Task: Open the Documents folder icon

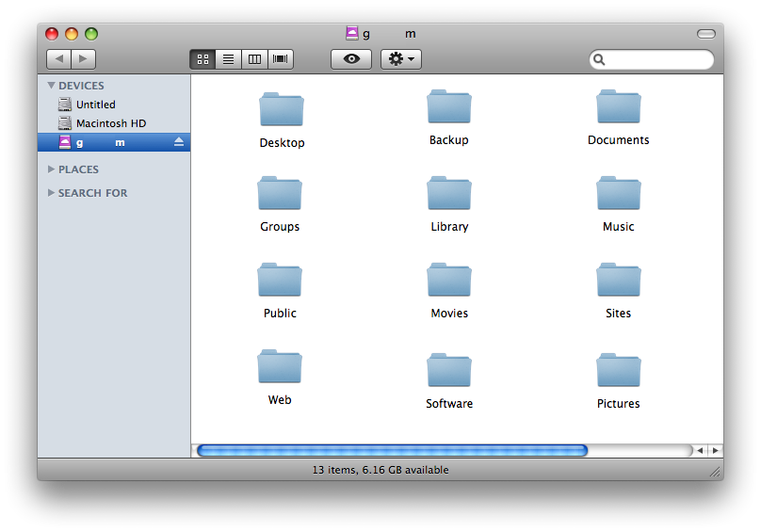Action: [x=618, y=107]
